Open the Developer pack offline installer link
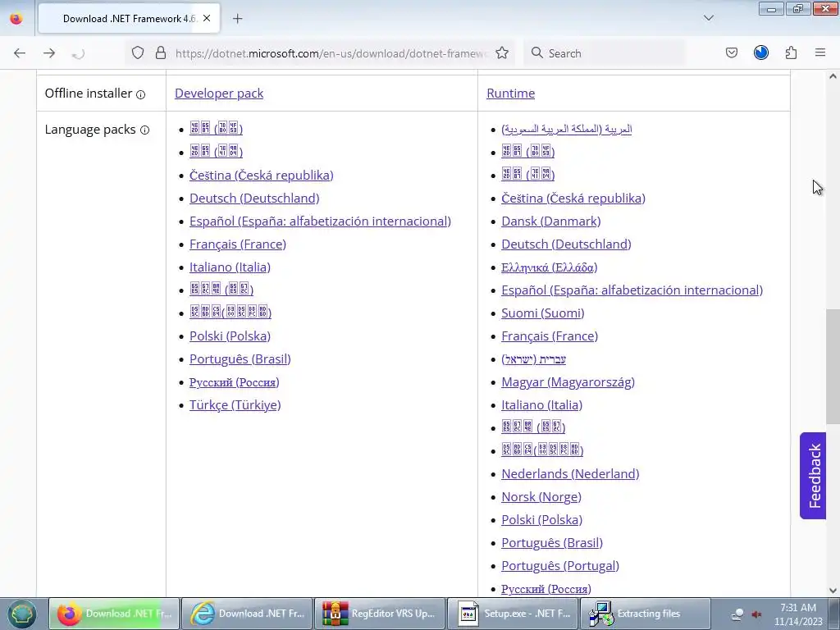Viewport: 840px width, 630px height. (x=219, y=94)
